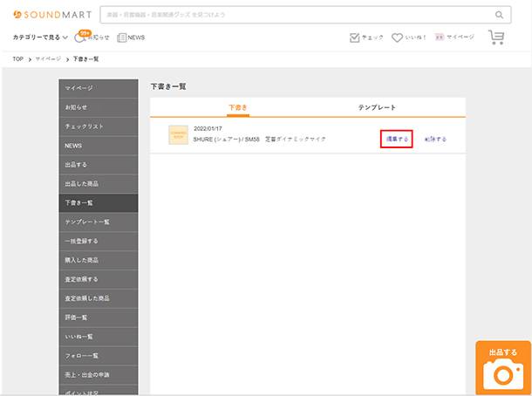Click 削除する link for SHURE SM58 draft
532x396 pixels.
[x=435, y=139]
